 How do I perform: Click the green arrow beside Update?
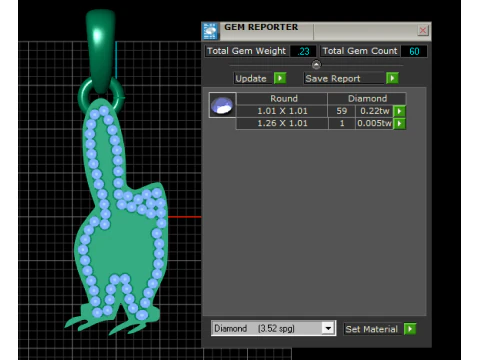pyautogui.click(x=280, y=78)
